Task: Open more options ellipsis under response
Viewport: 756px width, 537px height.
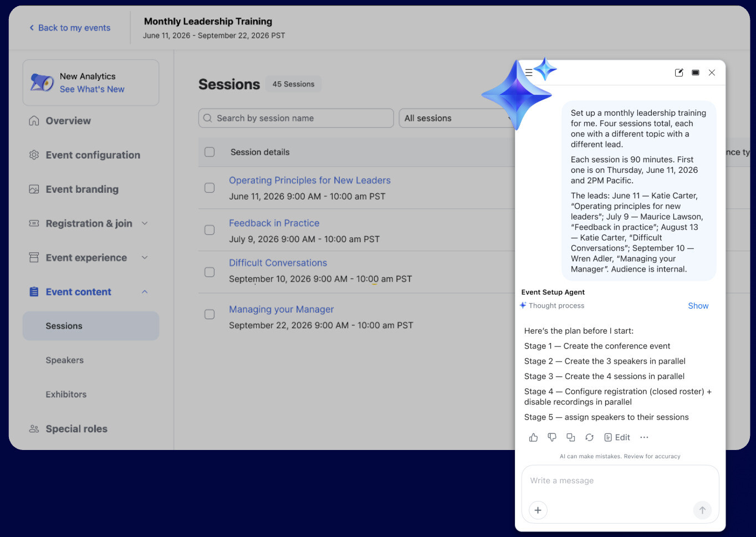Action: tap(644, 437)
